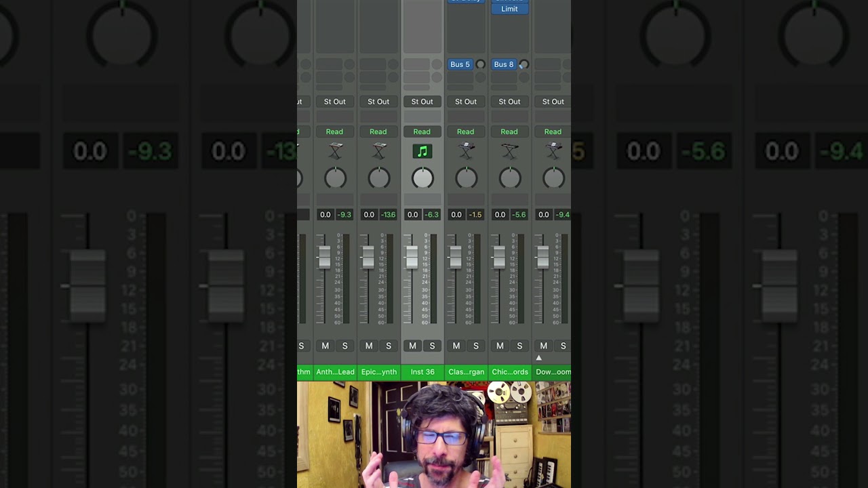Click the Inst 36 pan knob
Image resolution: width=868 pixels, height=488 pixels.
click(x=422, y=178)
